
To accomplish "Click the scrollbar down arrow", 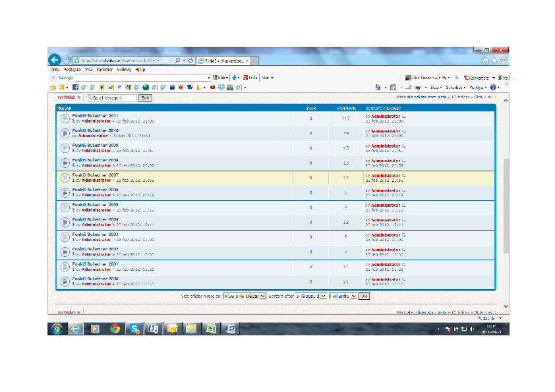I will point(506,306).
